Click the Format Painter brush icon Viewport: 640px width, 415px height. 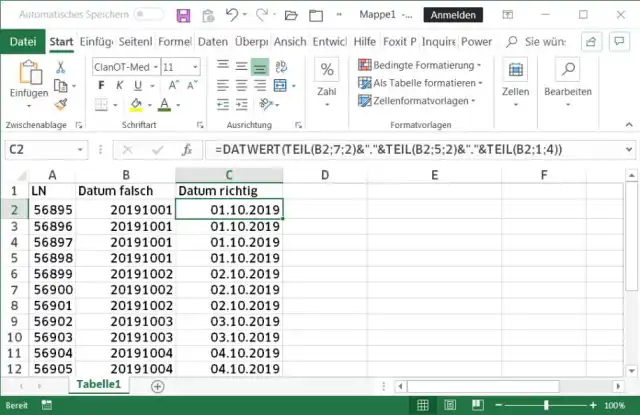pos(61,103)
